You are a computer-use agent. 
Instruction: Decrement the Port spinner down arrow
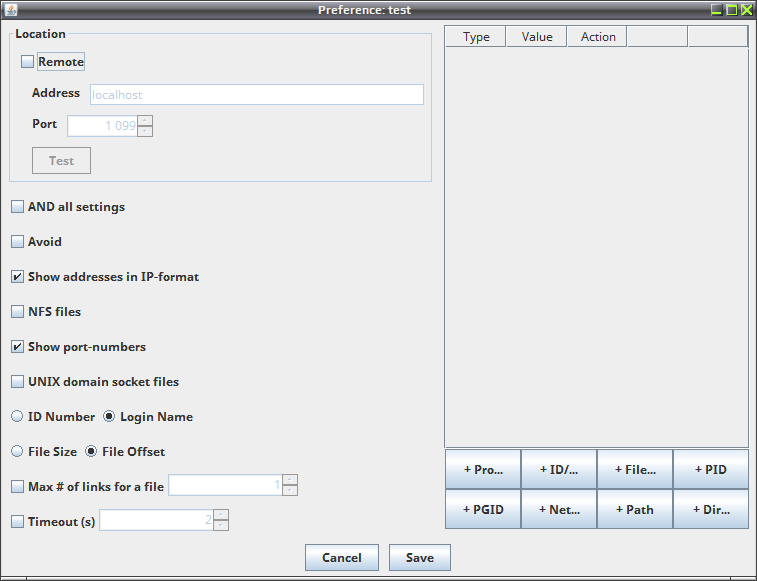coord(145,131)
